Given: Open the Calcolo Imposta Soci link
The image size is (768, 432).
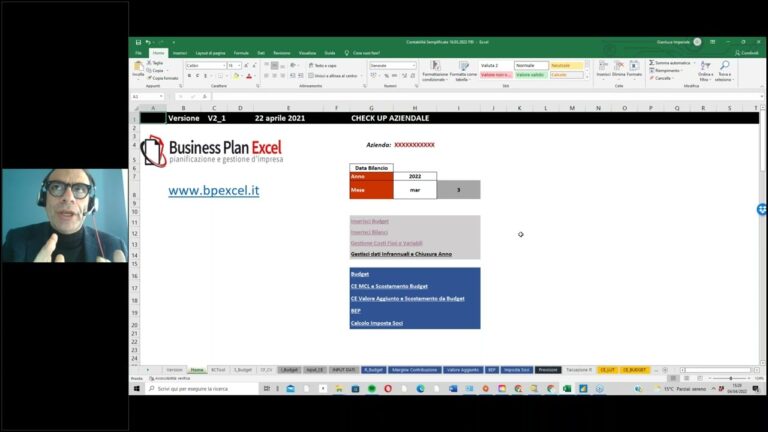Looking at the screenshot, I should [377, 323].
